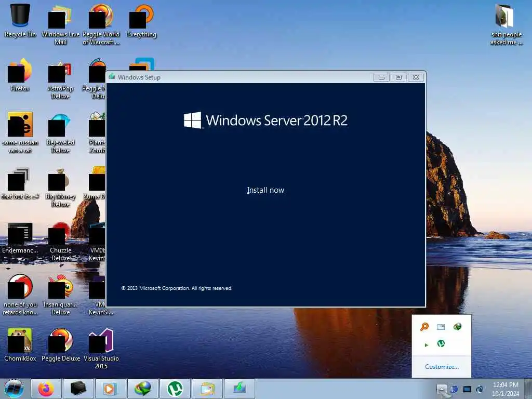Click Internet Download Manager icon in tray popup
The width and height of the screenshot is (532, 399).
[457, 326]
